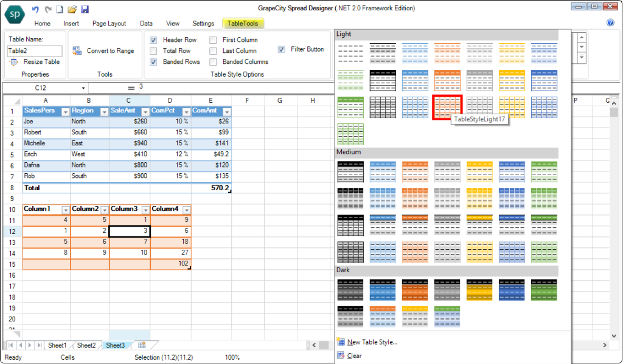Open the ComPct column filter dropdown
Screen dimensions: 623x364
coord(186,112)
